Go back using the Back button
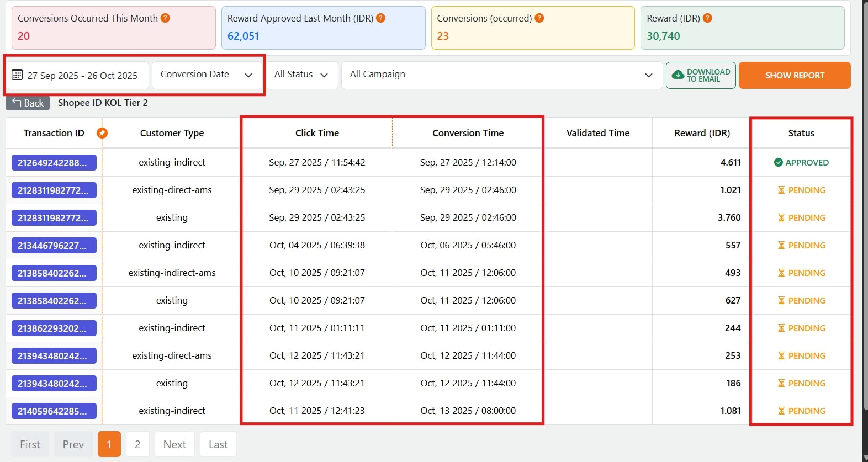This screenshot has width=868, height=462. click(28, 103)
